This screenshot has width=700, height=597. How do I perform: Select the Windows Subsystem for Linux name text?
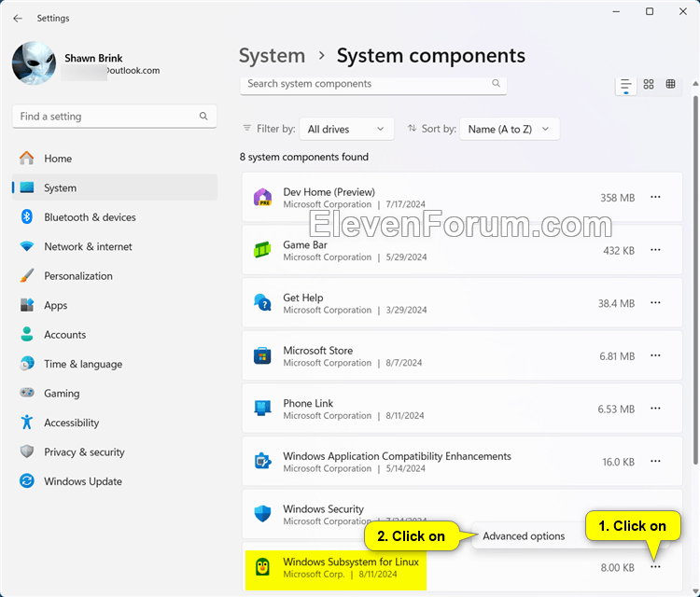351,562
